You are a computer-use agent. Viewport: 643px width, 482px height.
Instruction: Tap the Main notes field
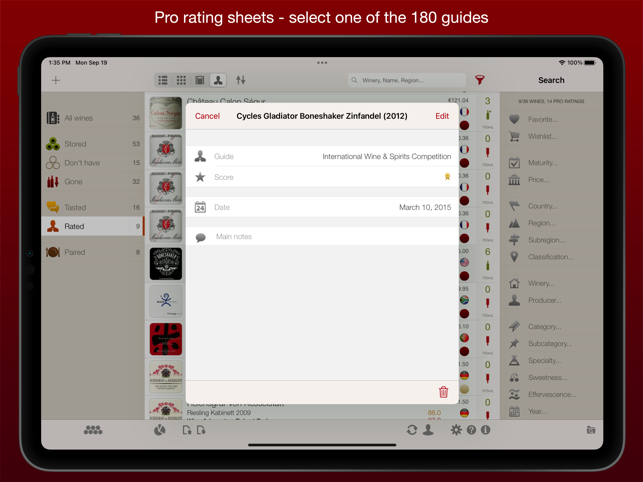pos(322,237)
